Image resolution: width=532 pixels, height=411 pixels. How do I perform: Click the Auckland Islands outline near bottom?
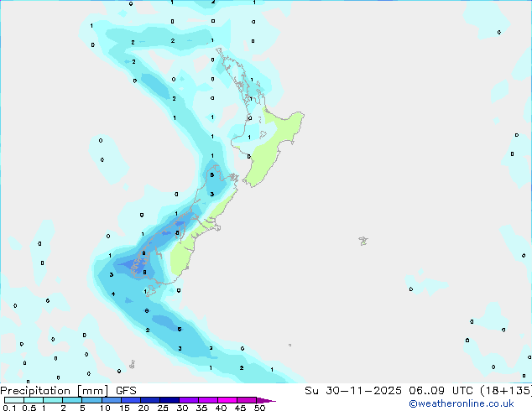pyautogui.click(x=132, y=365)
